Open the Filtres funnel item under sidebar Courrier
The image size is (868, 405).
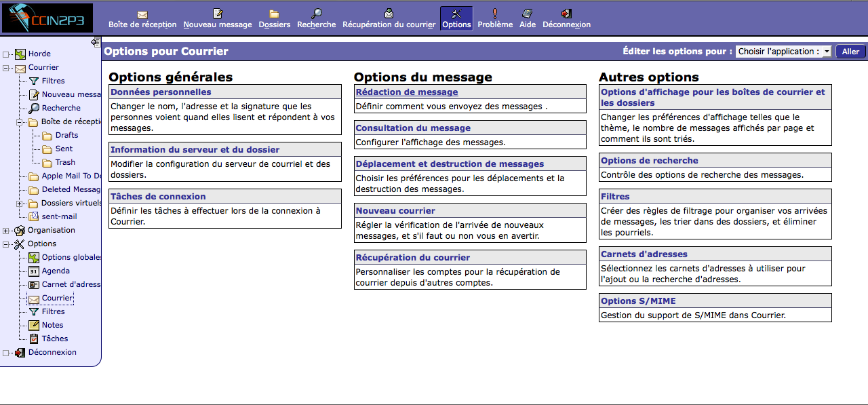(54, 81)
